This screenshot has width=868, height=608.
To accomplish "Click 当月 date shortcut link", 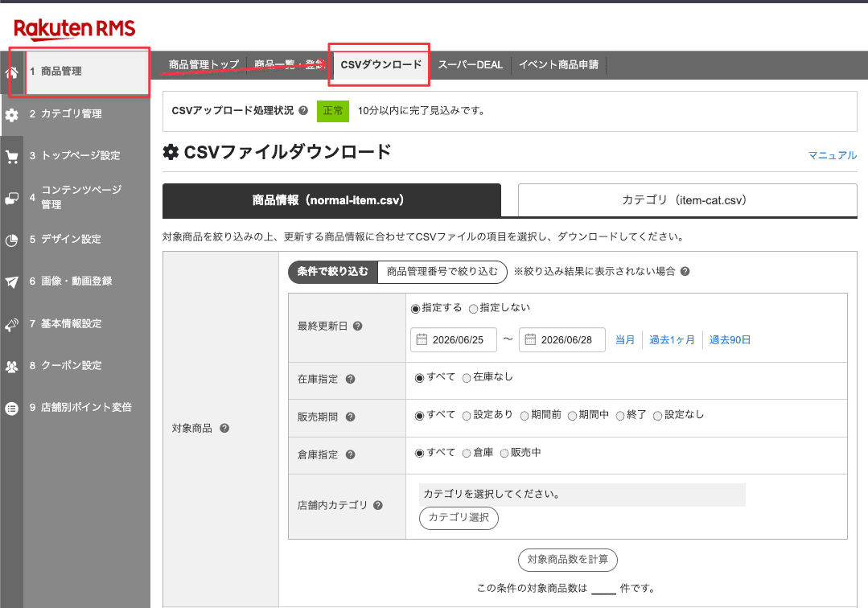I will (x=625, y=339).
